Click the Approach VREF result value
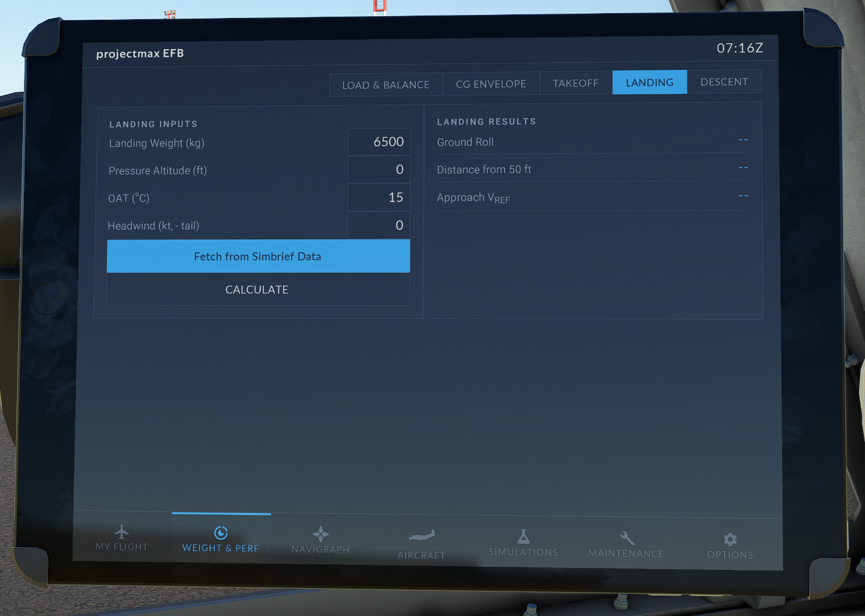This screenshot has width=865, height=616. [743, 196]
